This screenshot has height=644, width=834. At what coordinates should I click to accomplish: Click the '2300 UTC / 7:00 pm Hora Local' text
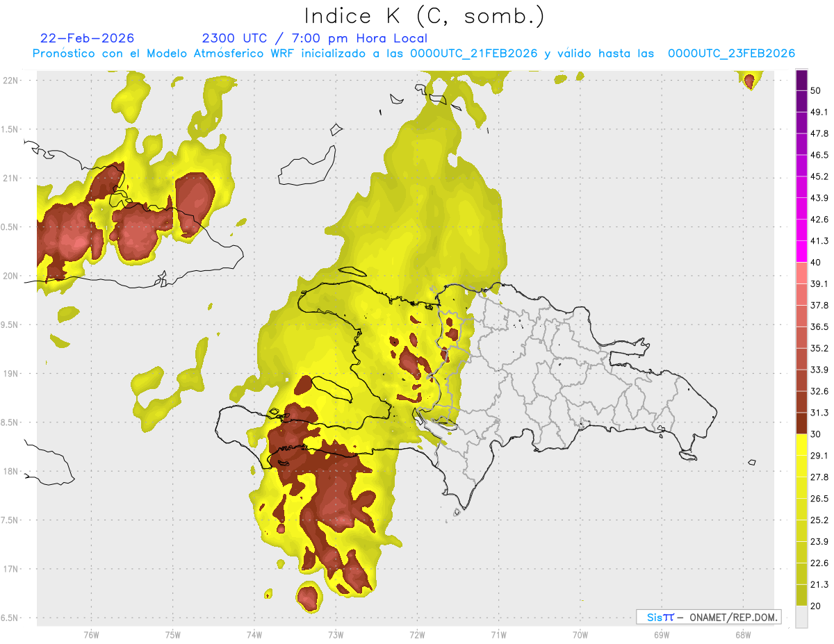point(314,38)
